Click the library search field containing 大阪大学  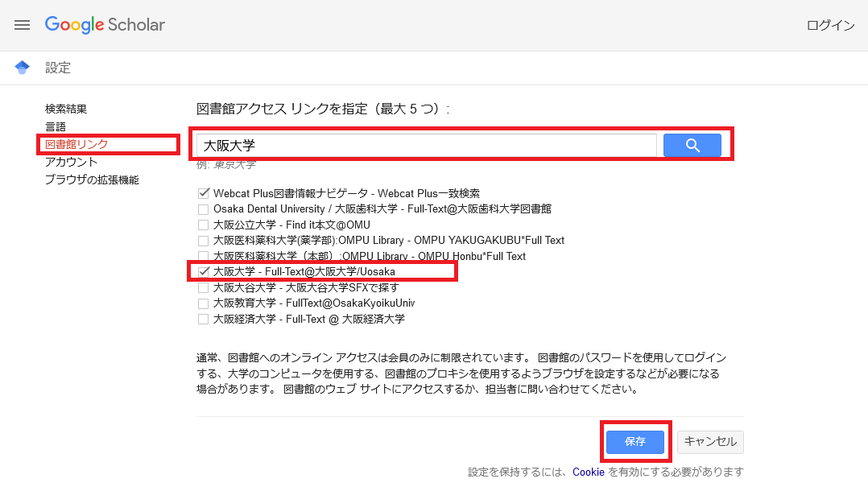(426, 146)
